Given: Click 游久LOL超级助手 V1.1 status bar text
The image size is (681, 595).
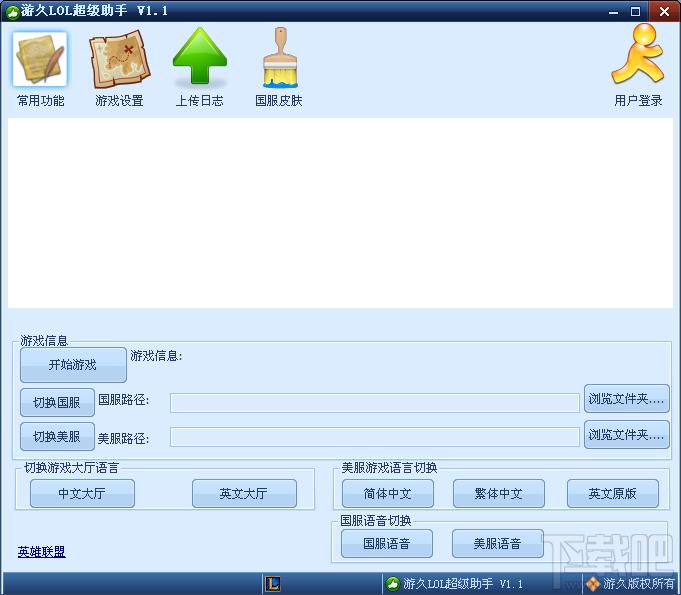Looking at the screenshot, I should 463,584.
